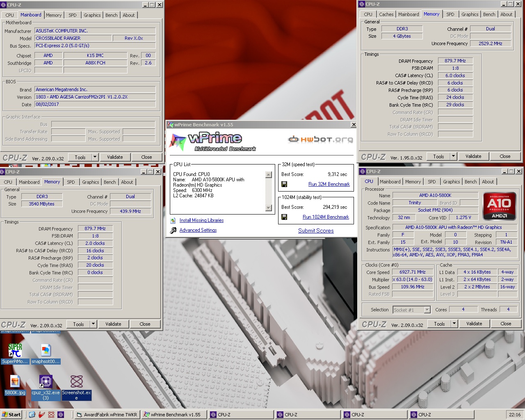Switch to AwardFabrik wPrime TWKR taskbar item
Image resolution: width=525 pixels, height=420 pixels.
pos(107,415)
